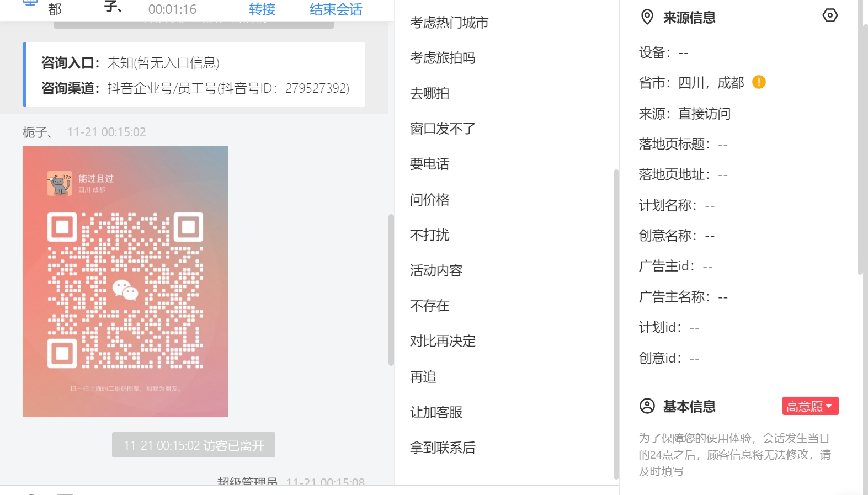This screenshot has height=495, width=868.
Task: Select quick reply 再追
Action: click(x=423, y=377)
